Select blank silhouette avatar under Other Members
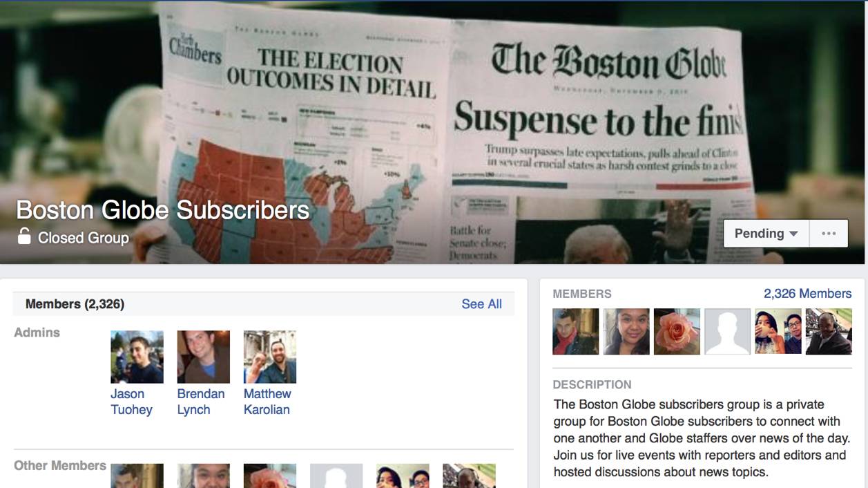Image resolution: width=868 pixels, height=488 pixels. click(336, 476)
